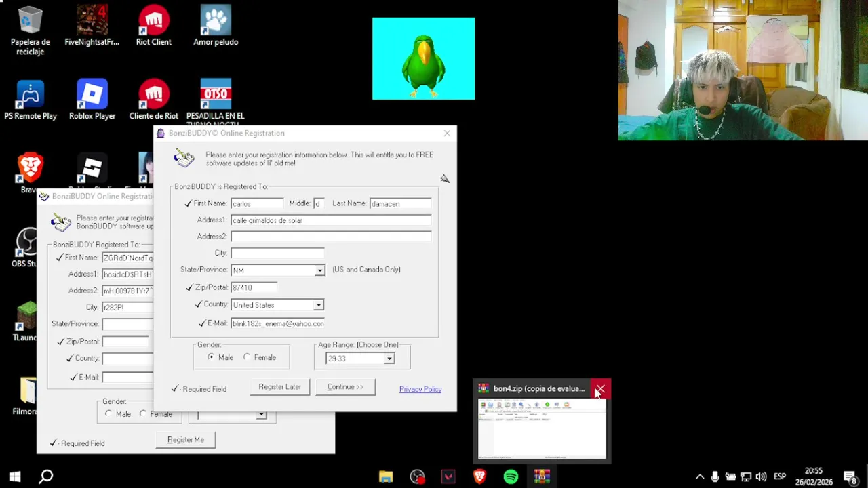Image resolution: width=868 pixels, height=488 pixels.
Task: Show hidden system tray icons
Action: (x=700, y=476)
